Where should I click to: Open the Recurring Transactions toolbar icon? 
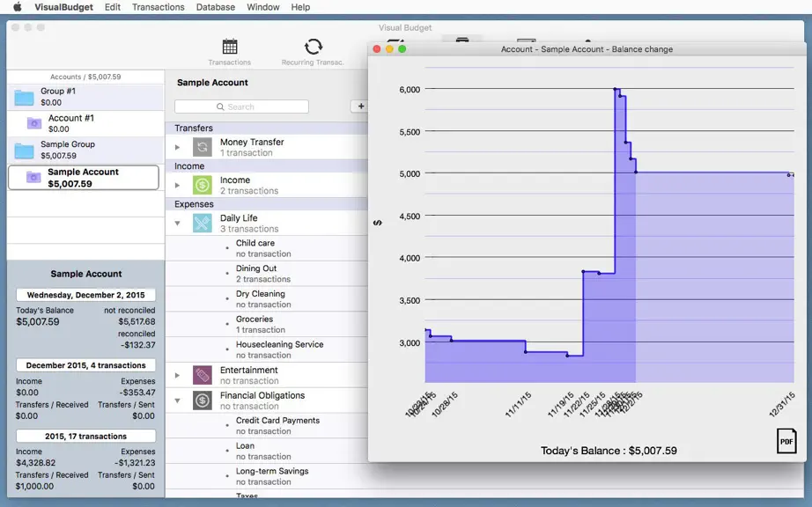click(x=313, y=47)
